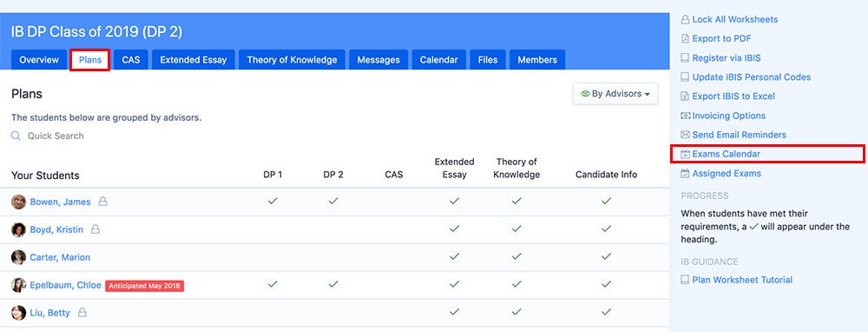
Task: Open the Plan Worksheet Tutorial link
Action: pyautogui.click(x=742, y=280)
